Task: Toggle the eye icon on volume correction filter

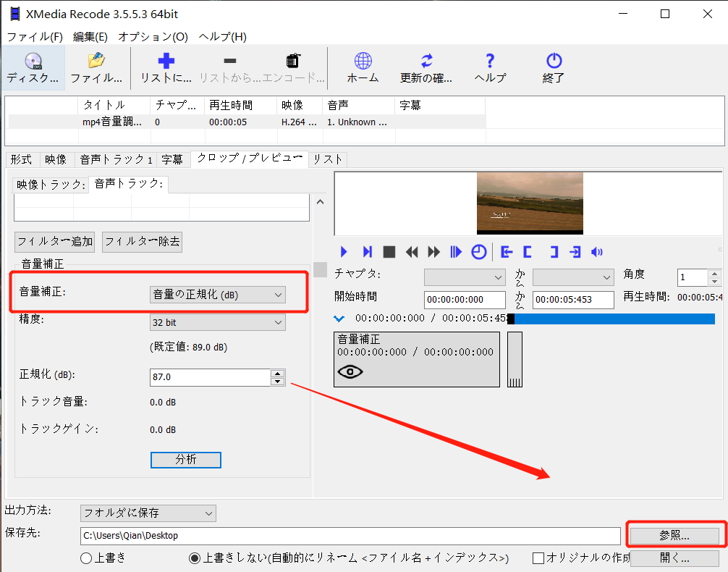Action: (x=350, y=372)
